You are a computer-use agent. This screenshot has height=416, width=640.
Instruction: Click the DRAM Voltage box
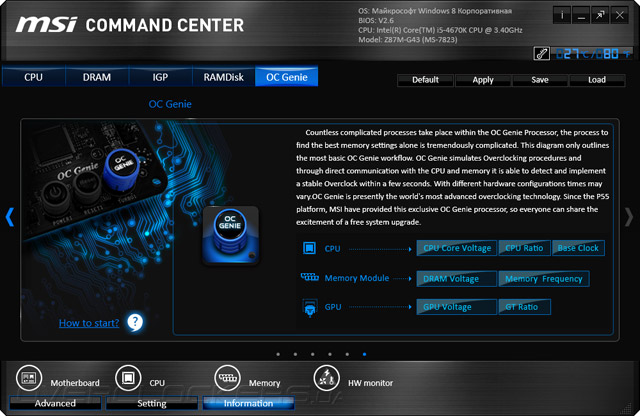pyautogui.click(x=457, y=278)
